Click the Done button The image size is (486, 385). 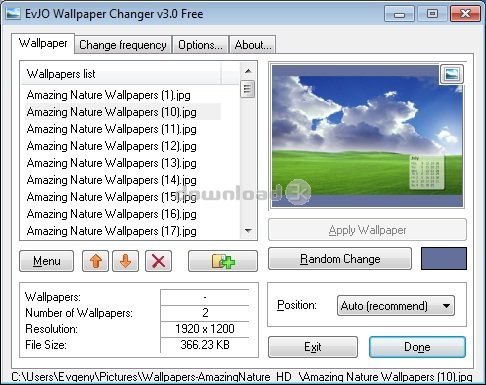[417, 347]
